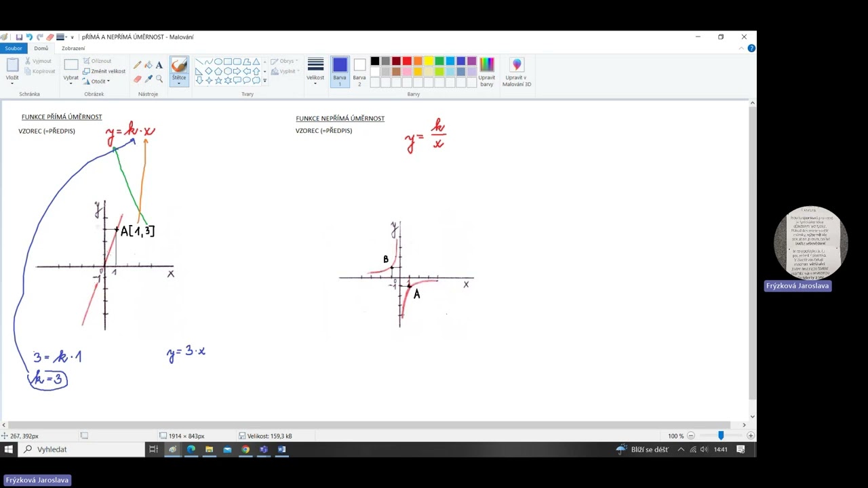Select the five-point star shape

[x=218, y=80]
